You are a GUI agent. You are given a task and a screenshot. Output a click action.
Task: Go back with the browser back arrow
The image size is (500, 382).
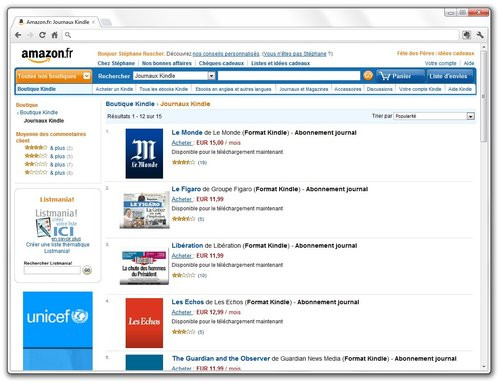pos(18,35)
